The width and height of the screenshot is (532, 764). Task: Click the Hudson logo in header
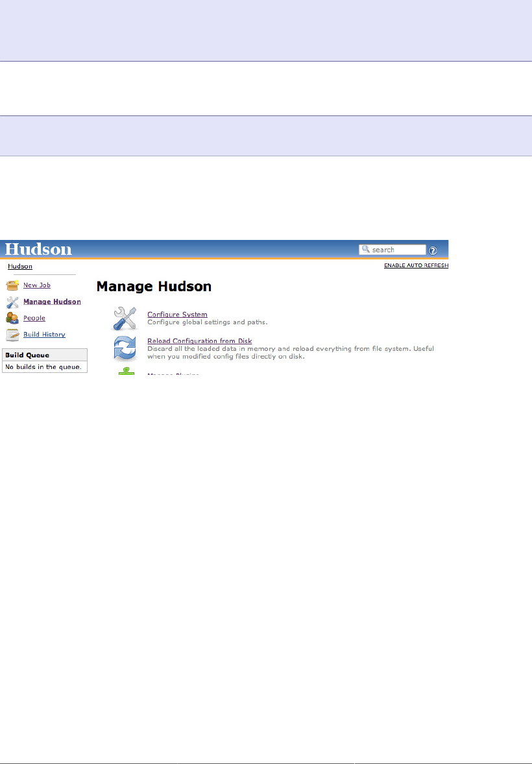click(38, 250)
